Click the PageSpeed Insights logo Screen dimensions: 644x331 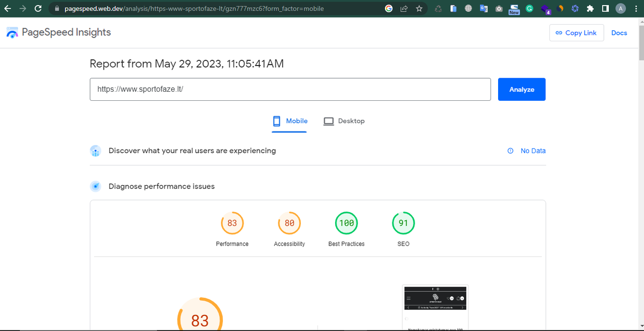coord(12,33)
